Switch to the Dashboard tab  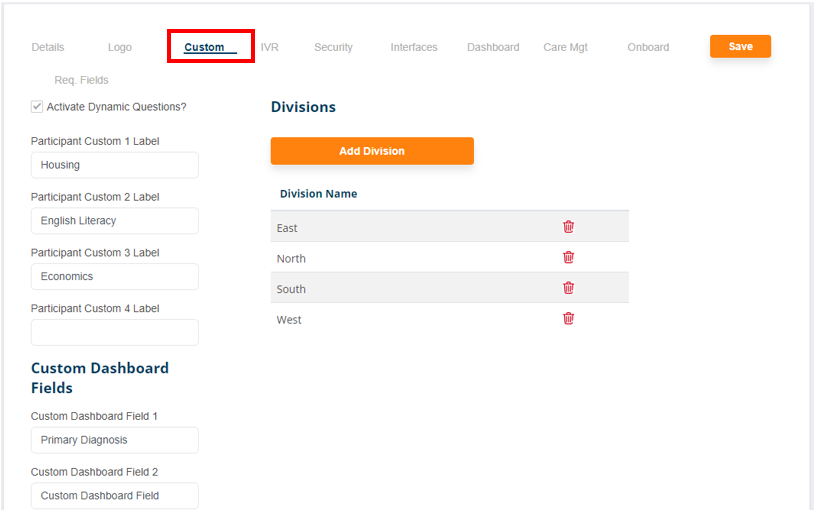pos(493,47)
